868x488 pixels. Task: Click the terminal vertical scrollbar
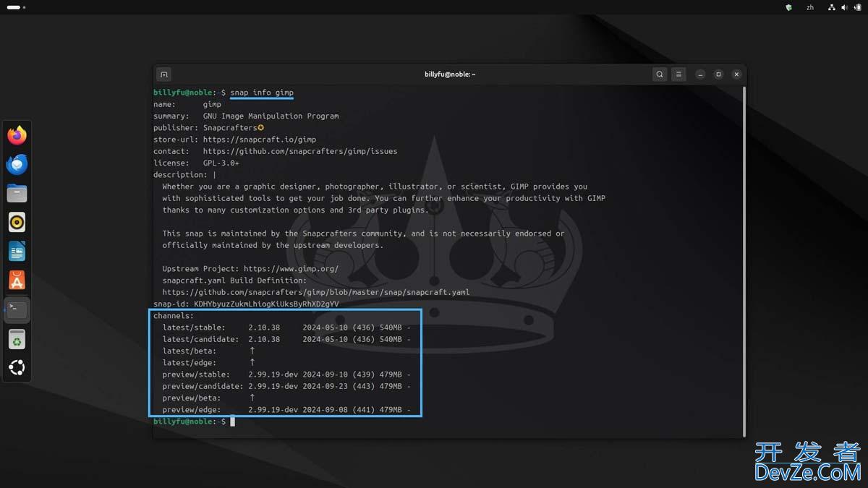743,260
